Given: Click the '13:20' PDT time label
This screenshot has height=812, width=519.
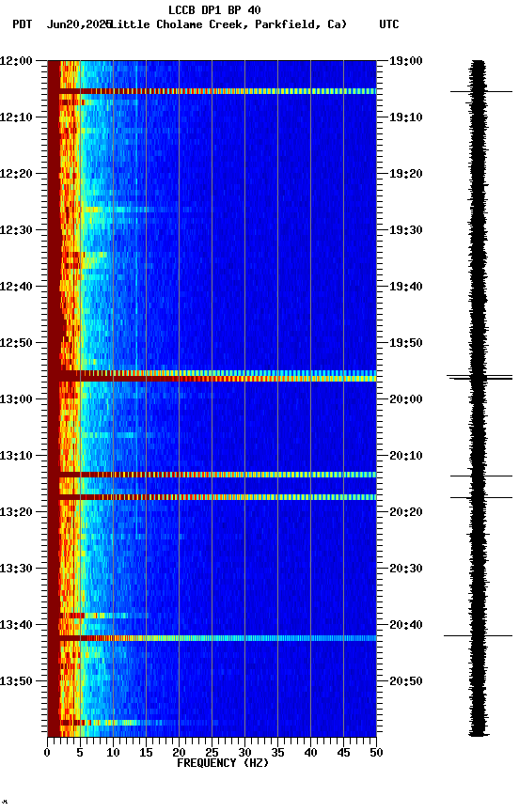Looking at the screenshot, I should 16,512.
